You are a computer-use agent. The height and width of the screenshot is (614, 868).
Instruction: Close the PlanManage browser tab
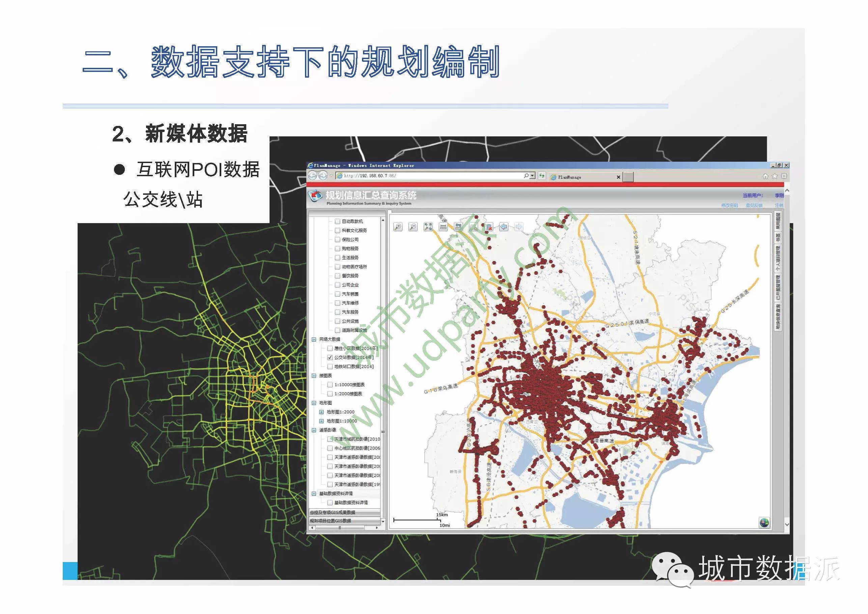pos(618,177)
